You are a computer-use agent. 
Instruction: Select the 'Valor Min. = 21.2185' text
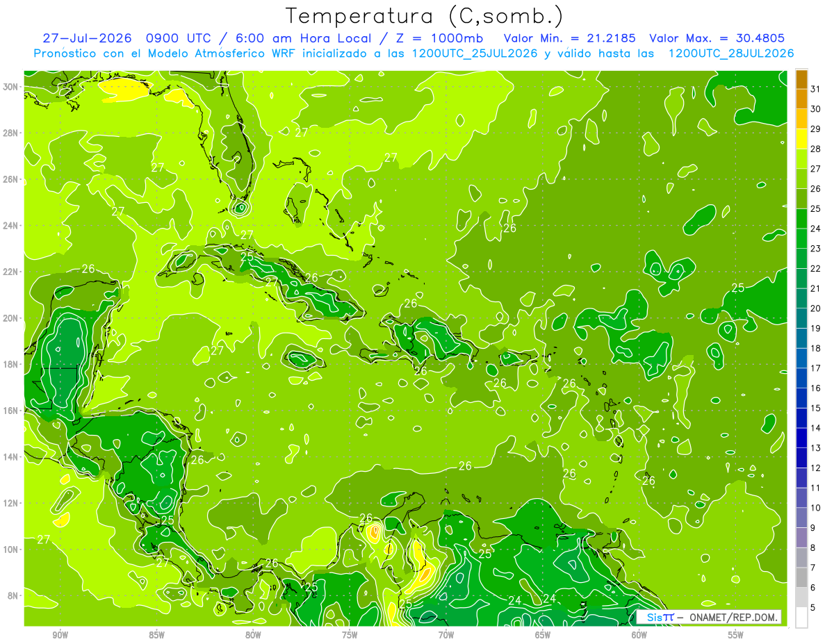(571, 38)
